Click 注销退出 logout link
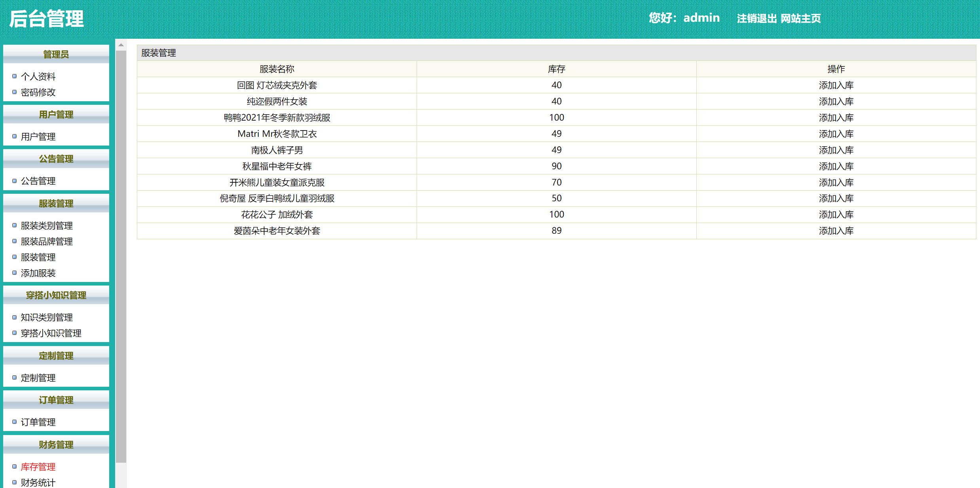This screenshot has width=980, height=488. point(756,19)
